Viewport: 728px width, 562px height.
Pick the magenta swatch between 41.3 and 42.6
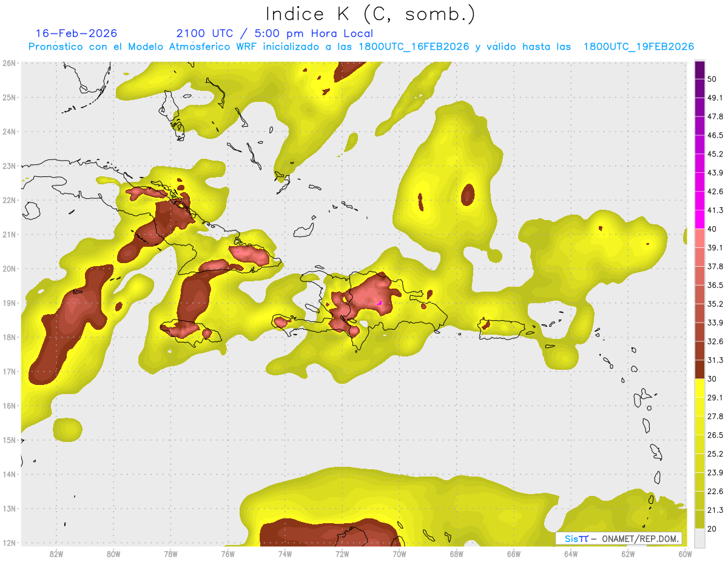(x=699, y=201)
